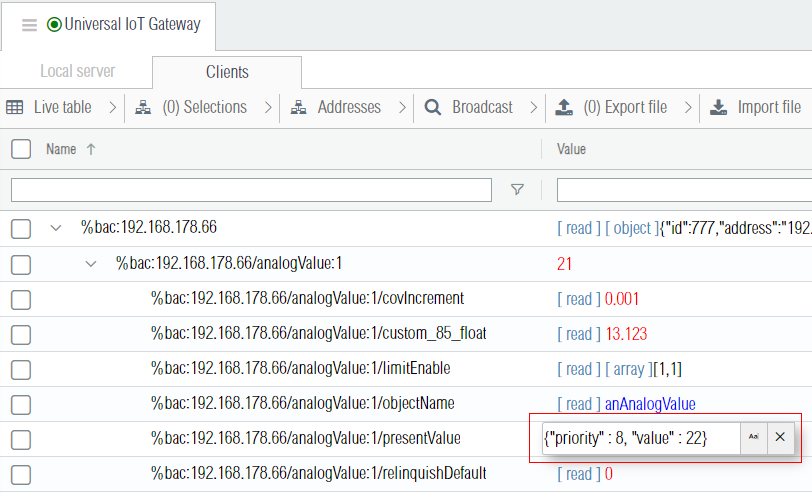Viewport: 812px width, 494px height.
Task: Select the checkbox for objectName row
Action: (21, 404)
